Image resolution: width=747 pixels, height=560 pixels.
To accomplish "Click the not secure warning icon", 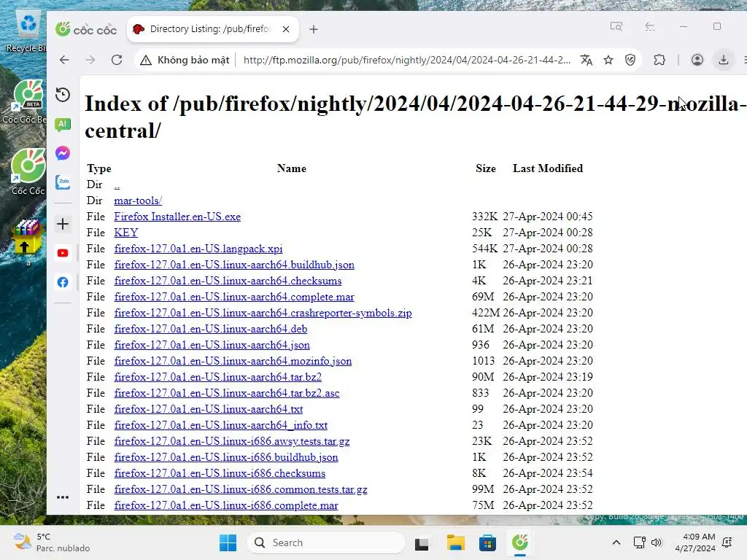I will [x=145, y=60].
